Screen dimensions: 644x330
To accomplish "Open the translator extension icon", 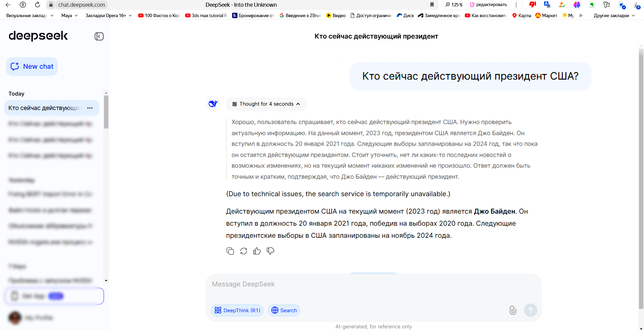I will pos(547,5).
